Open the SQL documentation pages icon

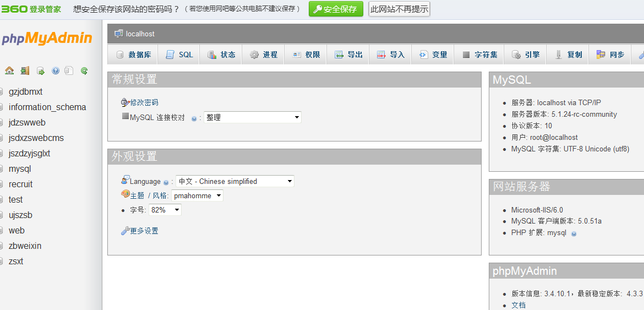[69, 70]
